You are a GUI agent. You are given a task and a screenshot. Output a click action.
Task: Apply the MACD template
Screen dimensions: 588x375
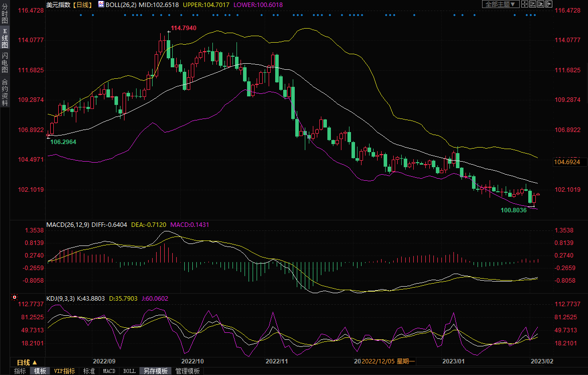pyautogui.click(x=109, y=371)
